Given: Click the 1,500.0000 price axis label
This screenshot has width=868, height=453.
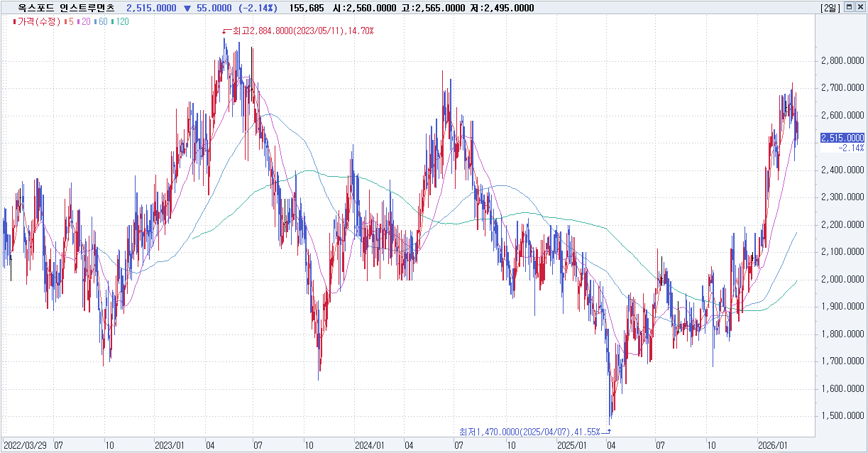Looking at the screenshot, I should point(842,416).
